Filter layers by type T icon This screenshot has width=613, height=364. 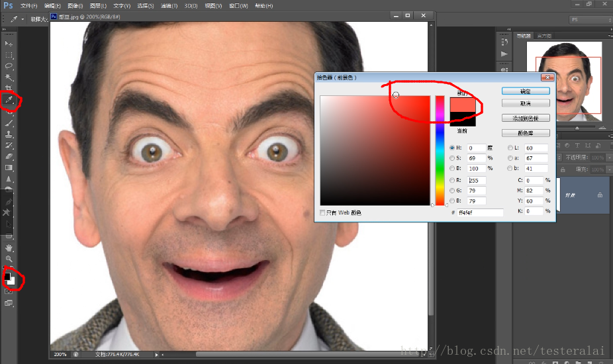[x=577, y=146]
